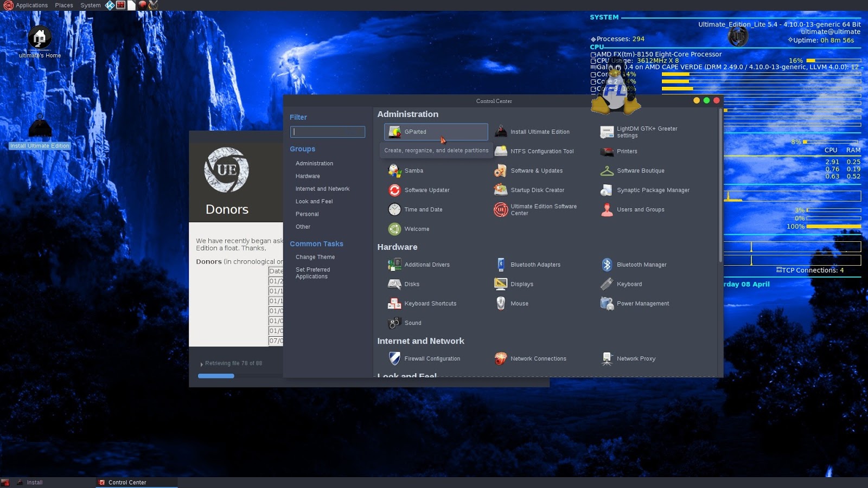Open the Applications menu
This screenshot has height=488, width=868.
click(26, 5)
